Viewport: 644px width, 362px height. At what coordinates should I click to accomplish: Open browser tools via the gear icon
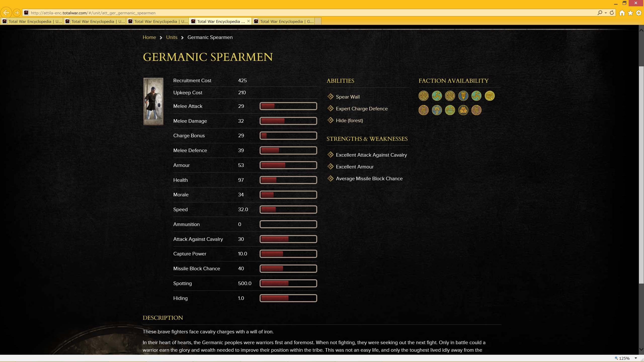[639, 13]
